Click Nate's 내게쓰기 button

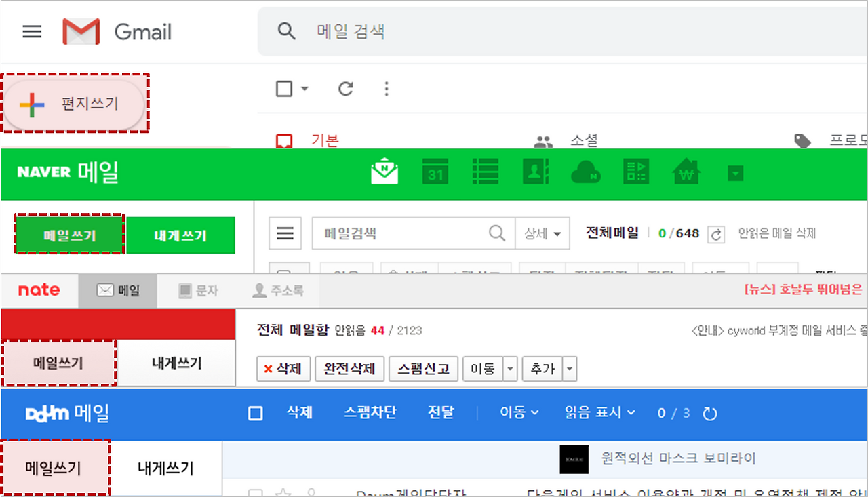pyautogui.click(x=176, y=363)
